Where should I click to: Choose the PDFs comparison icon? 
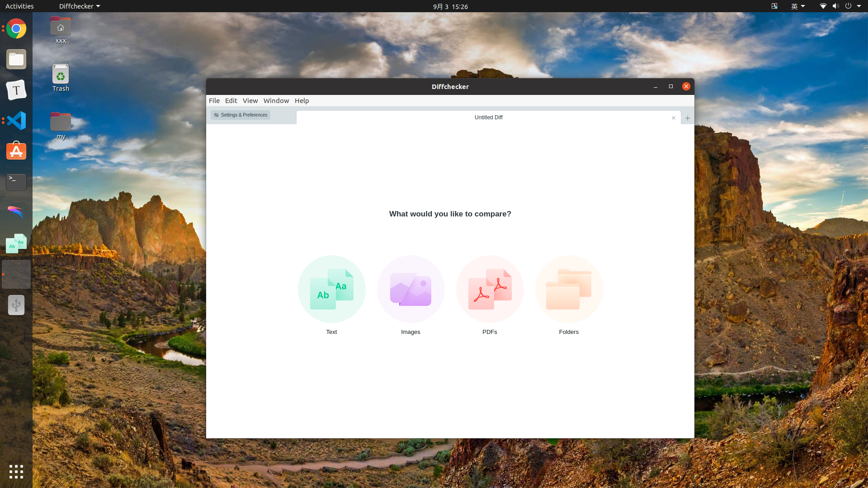[x=490, y=289]
